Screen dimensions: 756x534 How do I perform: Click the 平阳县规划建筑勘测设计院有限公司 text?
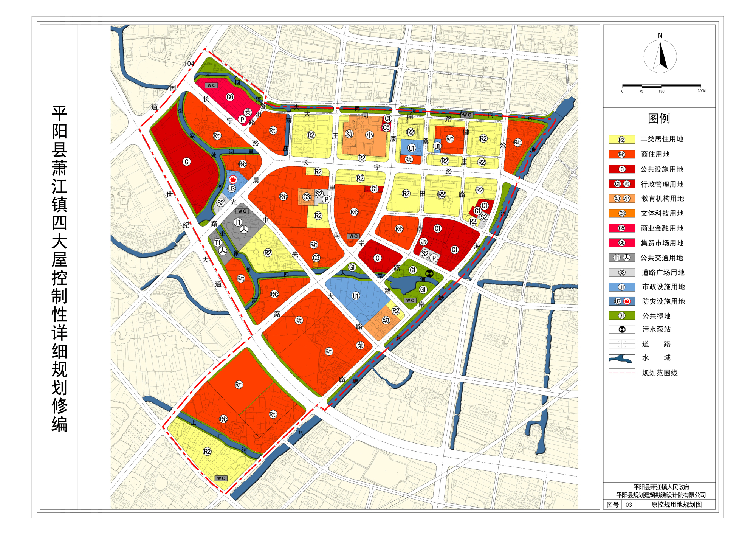pyautogui.click(x=661, y=495)
